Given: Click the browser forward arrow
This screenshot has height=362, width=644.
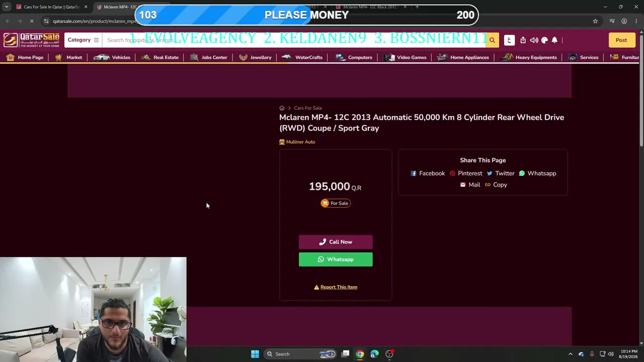Looking at the screenshot, I should tap(20, 21).
